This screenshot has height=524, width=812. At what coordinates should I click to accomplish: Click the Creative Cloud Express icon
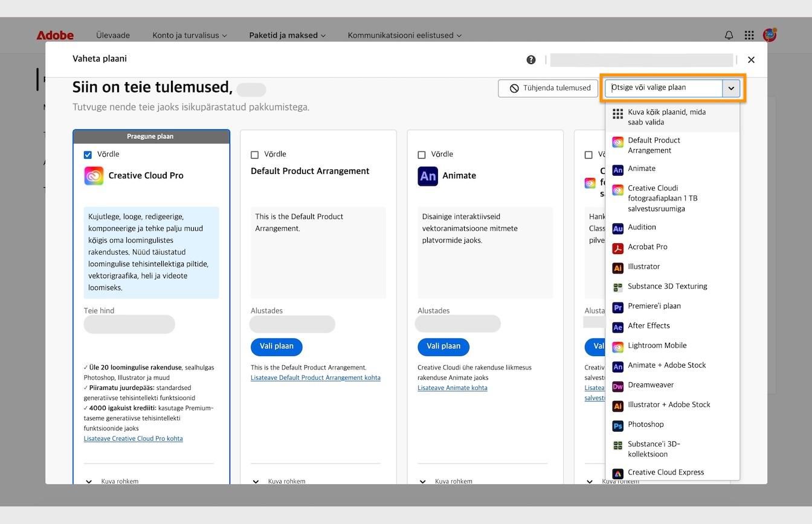pos(617,474)
